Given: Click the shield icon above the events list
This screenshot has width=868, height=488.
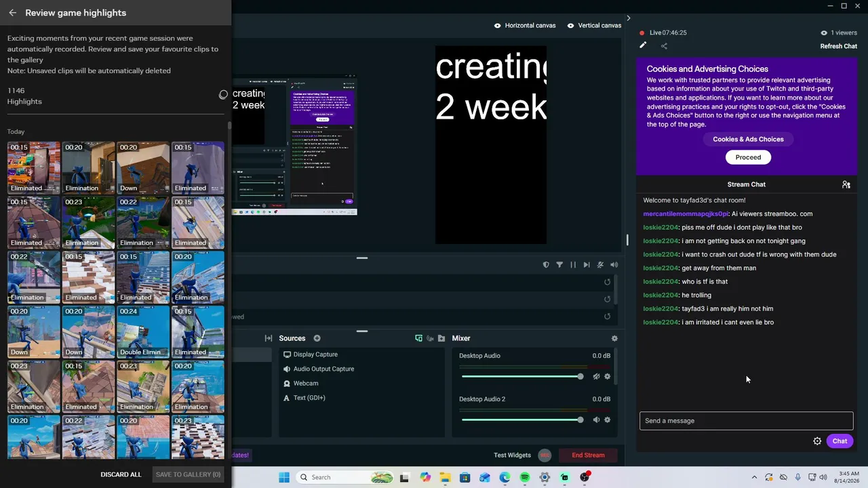Looking at the screenshot, I should pyautogui.click(x=546, y=265).
